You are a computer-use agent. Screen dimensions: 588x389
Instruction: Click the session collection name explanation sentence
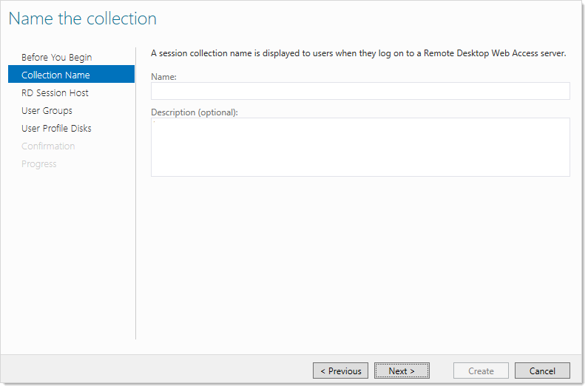(359, 53)
